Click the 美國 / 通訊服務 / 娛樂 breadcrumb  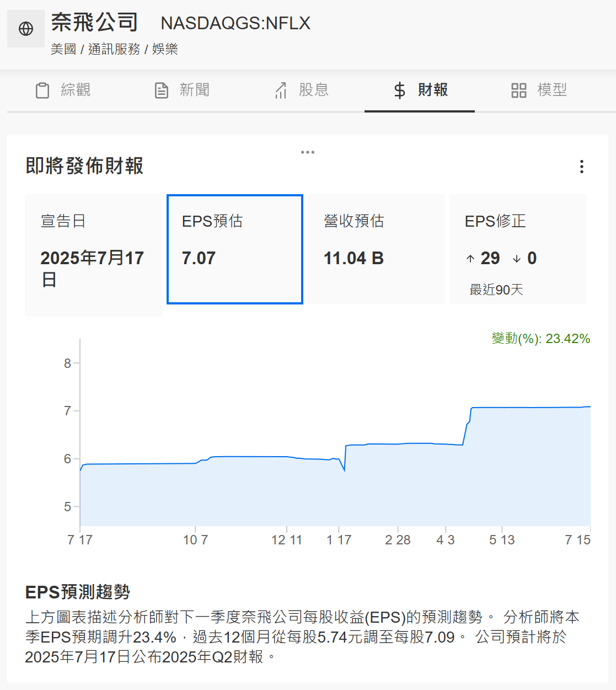[x=114, y=49]
